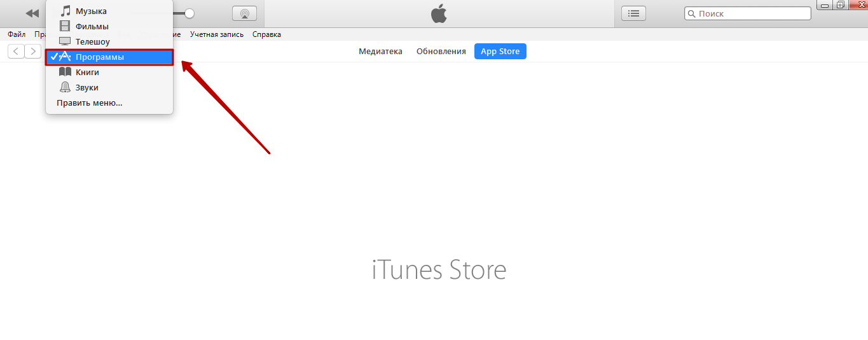
Task: Choose the film strip icon for Фильмы
Action: [x=65, y=26]
